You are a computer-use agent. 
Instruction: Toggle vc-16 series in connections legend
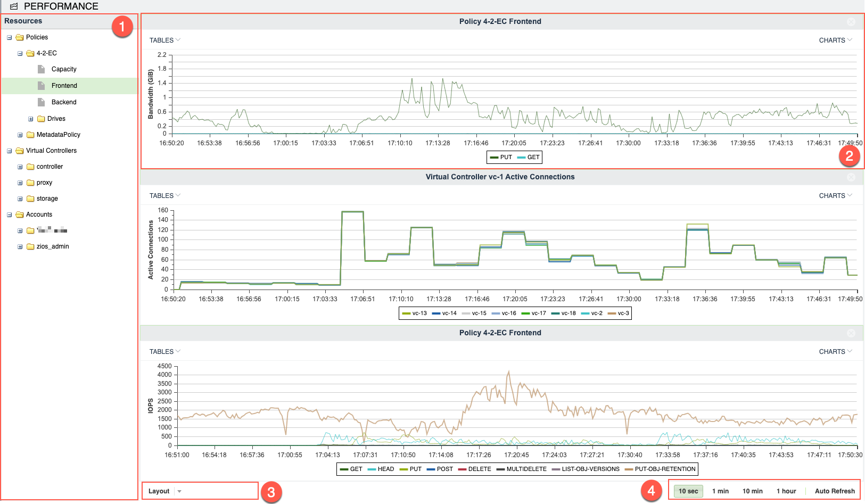point(504,313)
